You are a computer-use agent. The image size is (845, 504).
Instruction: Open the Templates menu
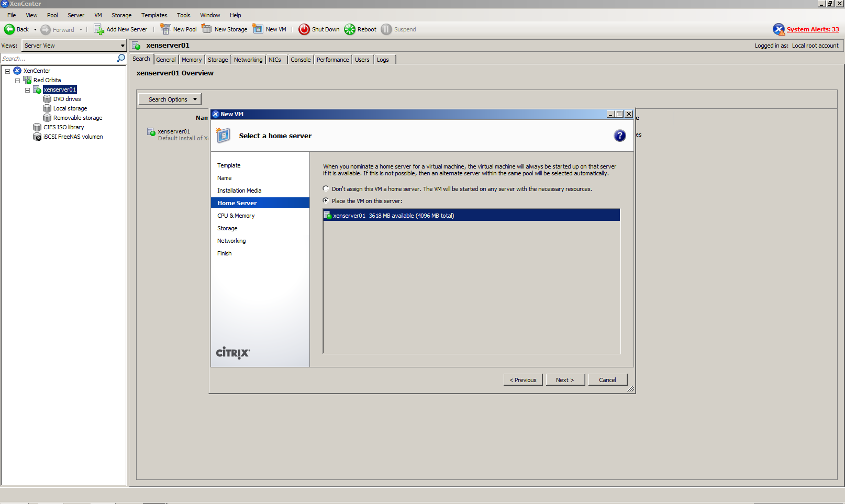pyautogui.click(x=154, y=15)
